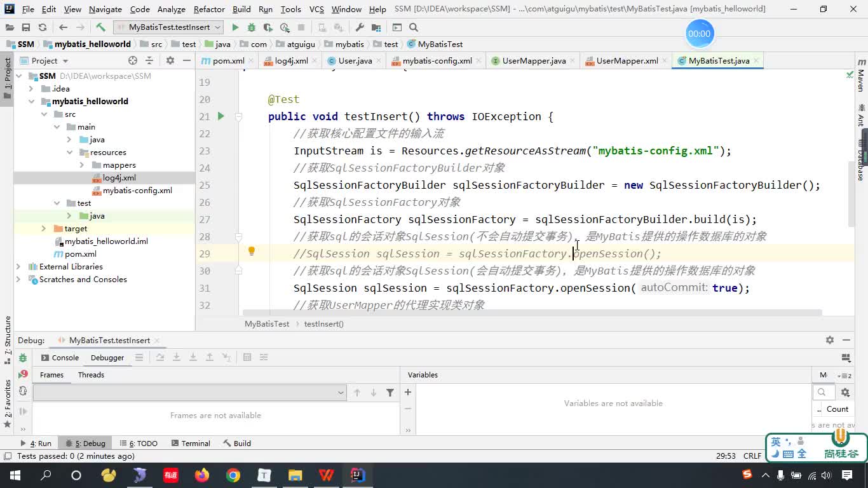
Task: Open the run configuration dropdown MyBatisTest.testInsert
Action: tap(168, 27)
